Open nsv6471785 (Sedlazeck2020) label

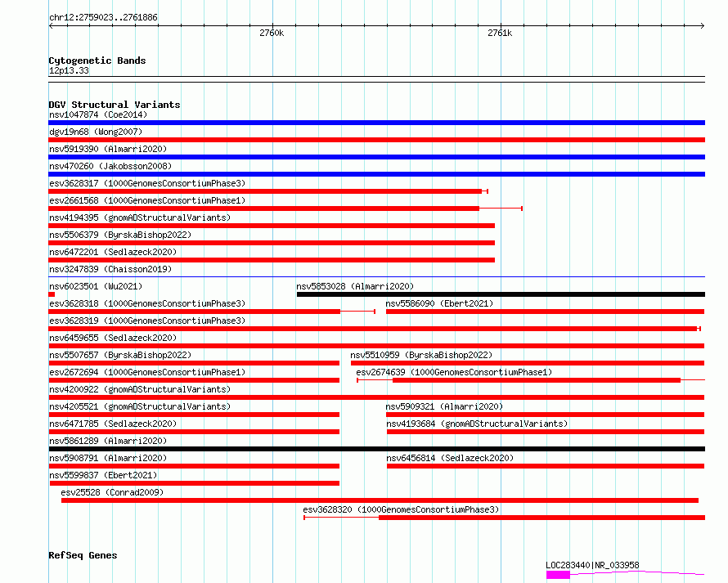tap(113, 424)
